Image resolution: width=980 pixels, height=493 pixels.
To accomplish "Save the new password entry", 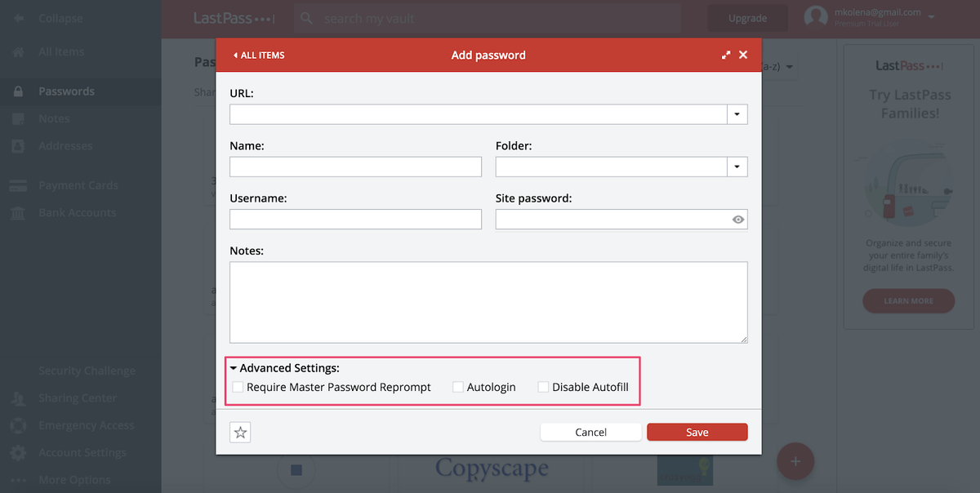I will click(697, 432).
